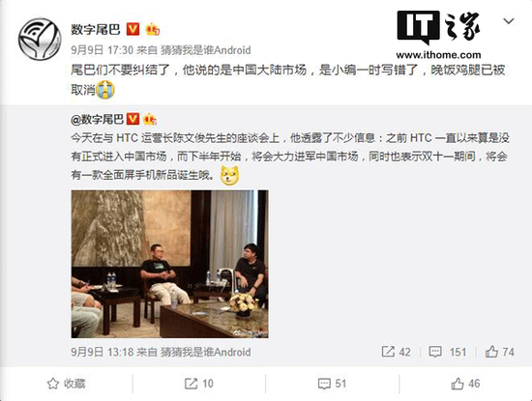The width and height of the screenshot is (532, 401).
Task: Click the crying emoji in the post text
Action: 105,90
